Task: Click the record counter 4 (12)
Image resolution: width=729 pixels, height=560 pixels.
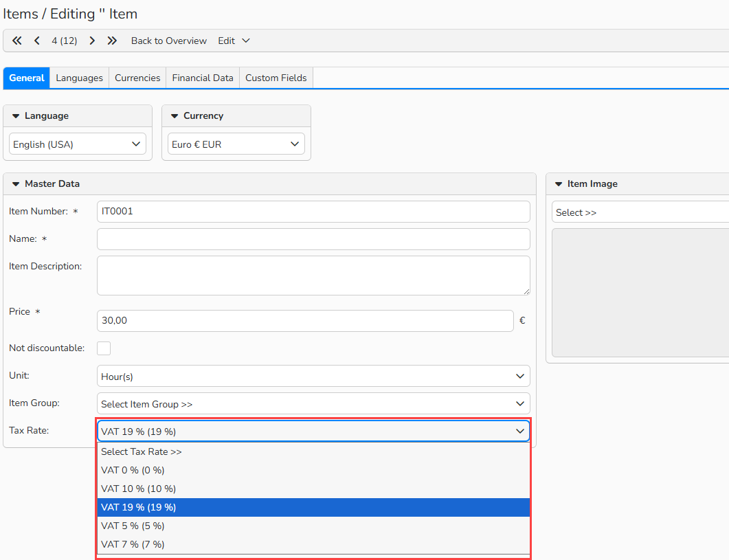Action: pos(64,41)
